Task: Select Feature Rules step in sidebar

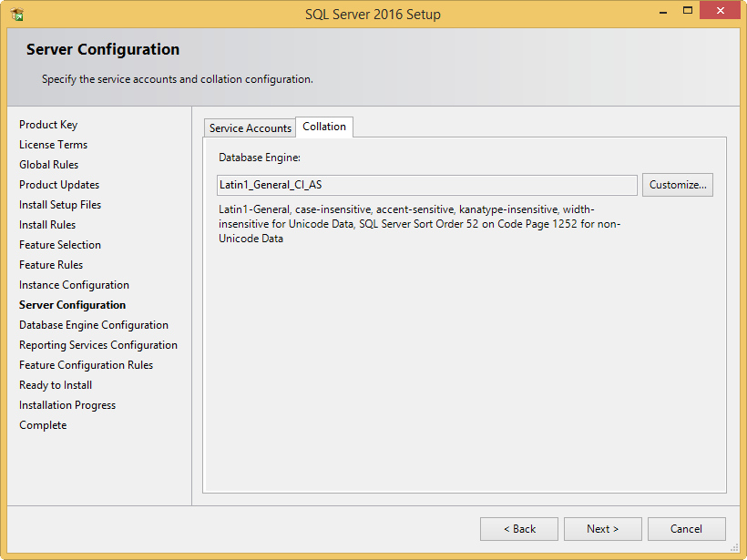Action: [51, 265]
